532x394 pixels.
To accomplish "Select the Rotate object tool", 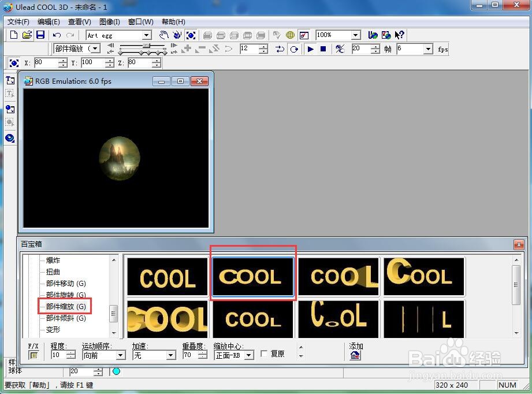I will click(177, 35).
